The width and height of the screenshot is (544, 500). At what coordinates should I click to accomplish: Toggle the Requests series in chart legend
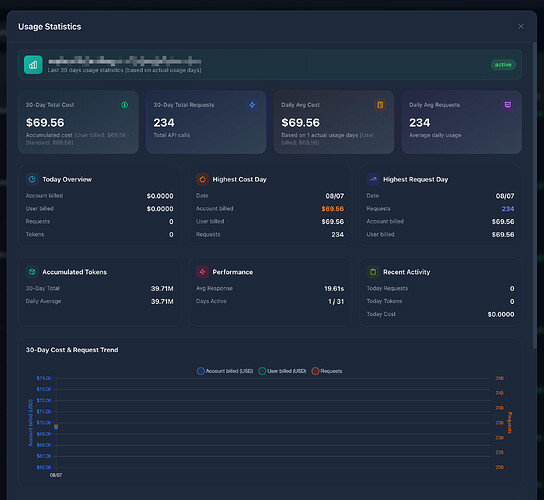tap(326, 371)
